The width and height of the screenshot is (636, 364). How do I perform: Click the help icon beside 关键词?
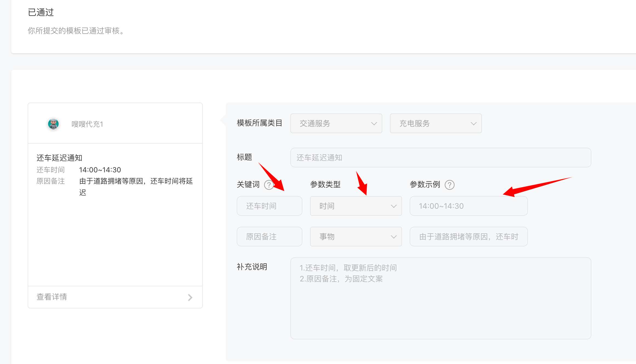(269, 185)
